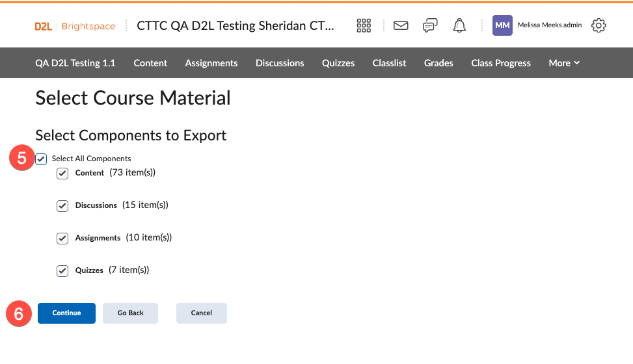
Task: Toggle the Quizzes component checkbox
Action: click(x=62, y=271)
